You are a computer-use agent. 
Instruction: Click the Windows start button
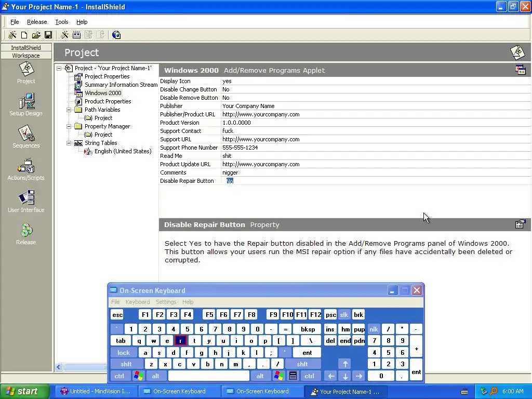24,391
